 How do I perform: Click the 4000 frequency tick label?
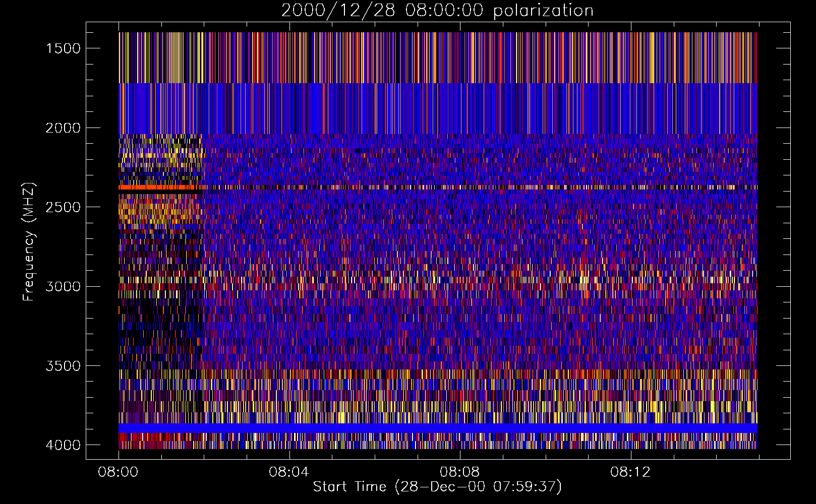coord(63,445)
